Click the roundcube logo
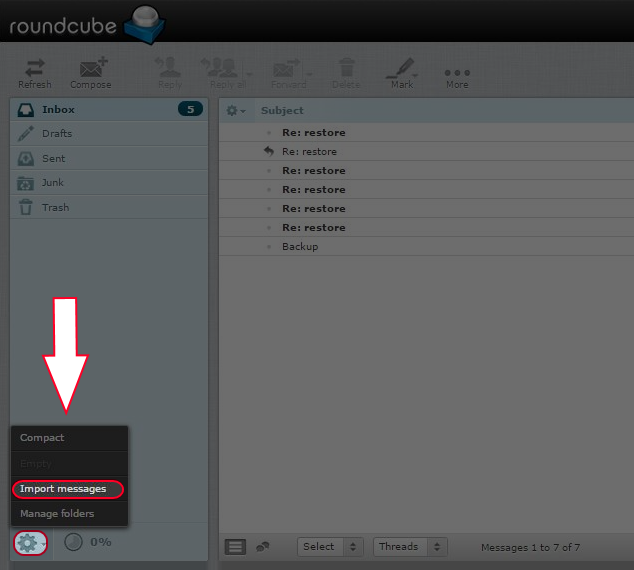 [x=87, y=25]
